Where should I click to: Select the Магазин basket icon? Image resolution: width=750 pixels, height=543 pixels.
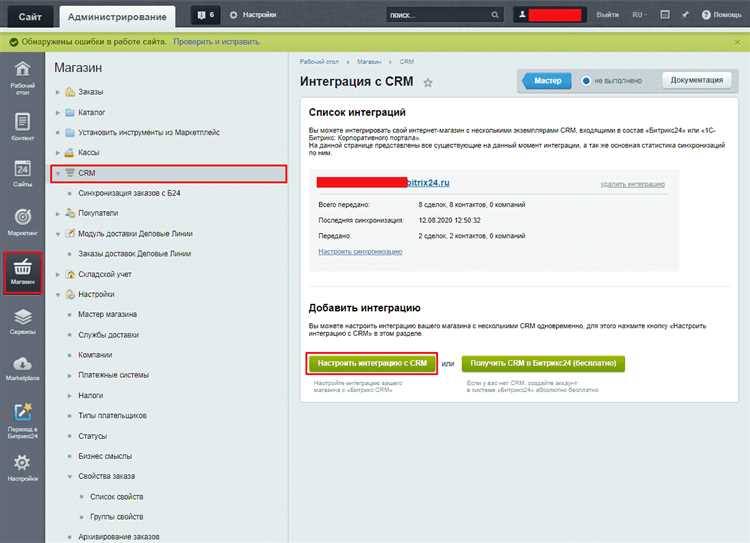coord(22,267)
